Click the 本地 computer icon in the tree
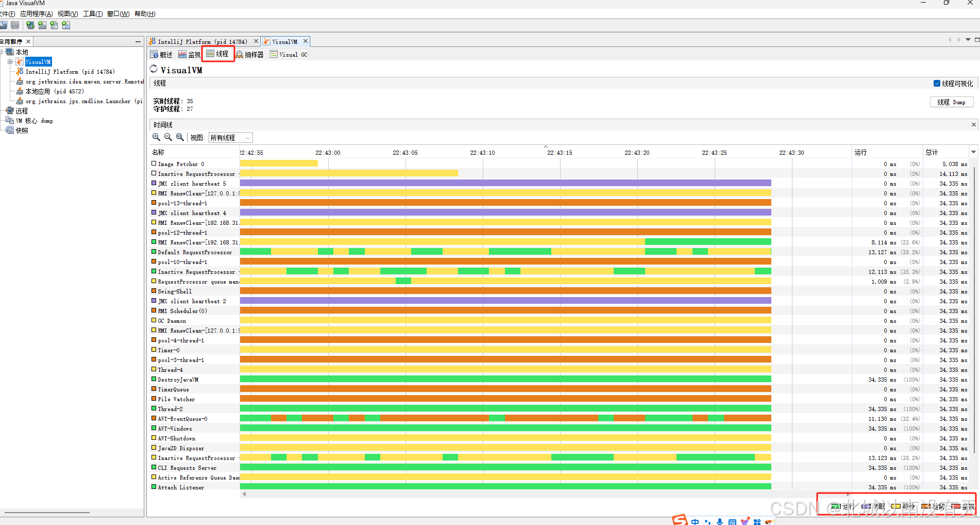980x525 pixels. coord(10,52)
